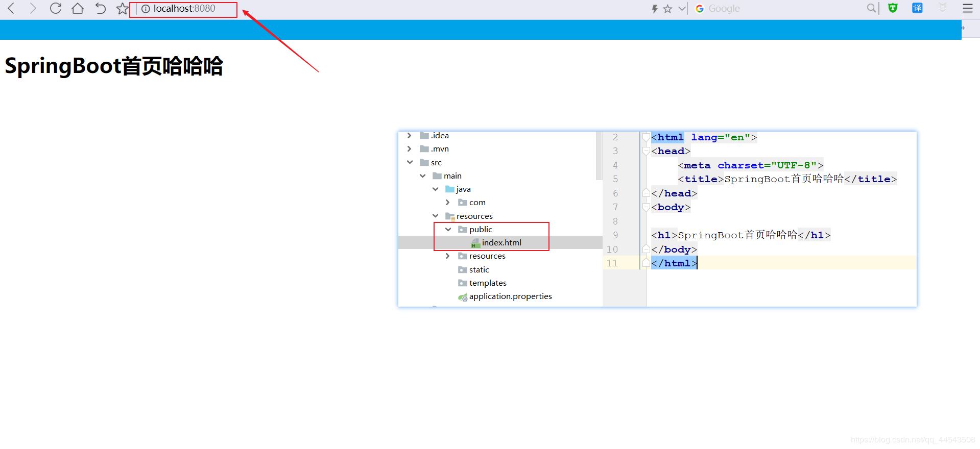Viewport: 980px width, 449px height.
Task: Go to home page icon
Action: pyautogui.click(x=78, y=8)
